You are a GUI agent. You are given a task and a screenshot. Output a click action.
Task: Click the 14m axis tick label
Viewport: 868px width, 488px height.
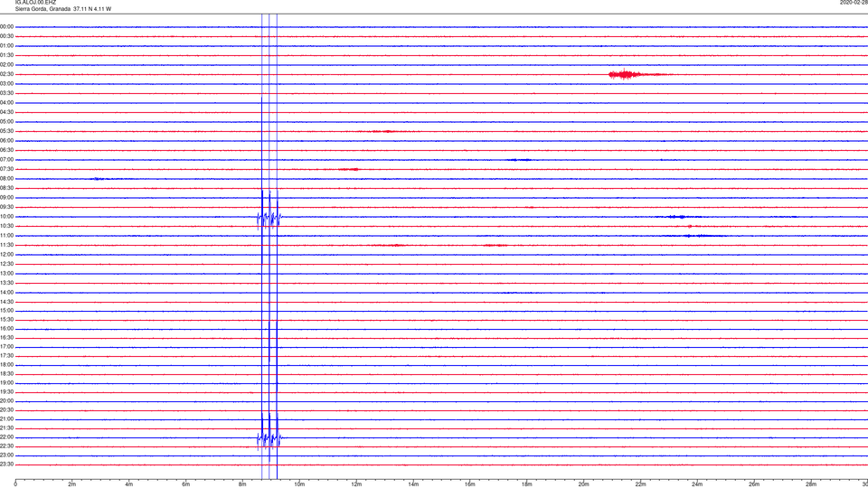413,484
